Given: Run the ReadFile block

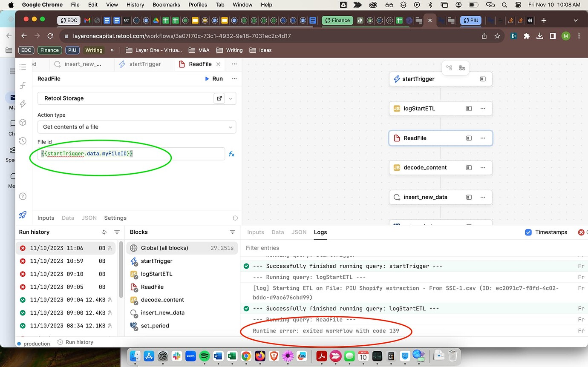Looking at the screenshot, I should (x=213, y=79).
